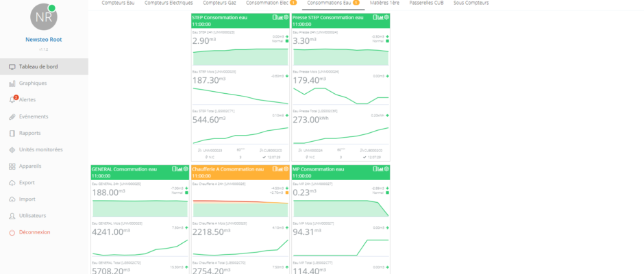644x274 pixels.
Task: Open settings gear on Chaufferie A card
Action: pyautogui.click(x=286, y=169)
